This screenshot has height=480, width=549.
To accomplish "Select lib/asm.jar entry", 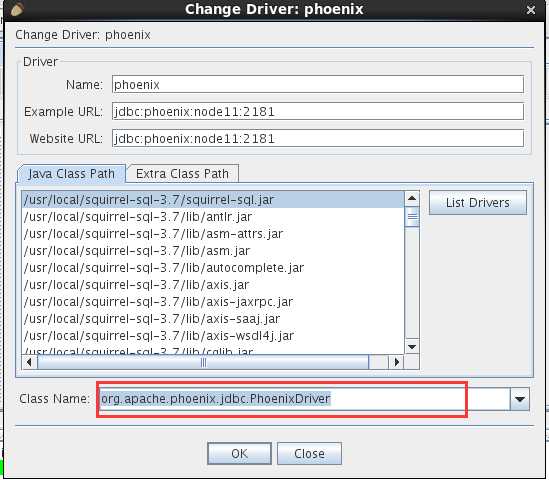I will (x=213, y=251).
